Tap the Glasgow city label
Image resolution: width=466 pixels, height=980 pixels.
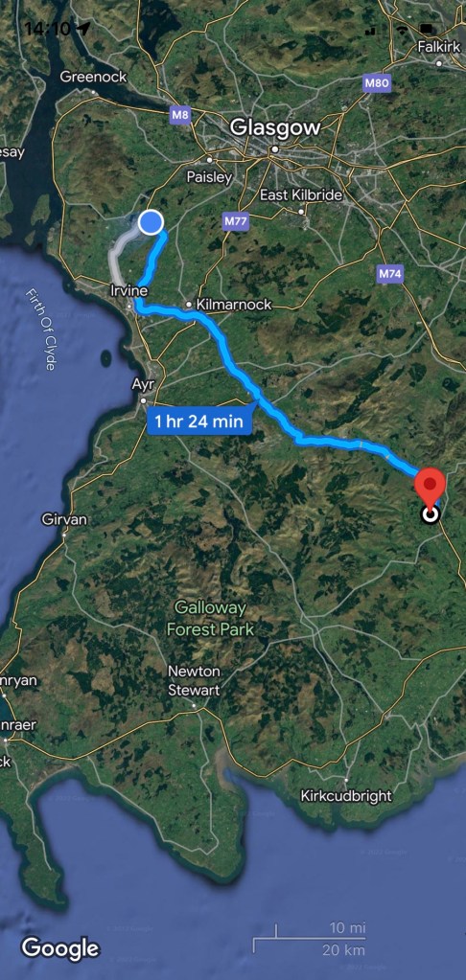pyautogui.click(x=274, y=127)
